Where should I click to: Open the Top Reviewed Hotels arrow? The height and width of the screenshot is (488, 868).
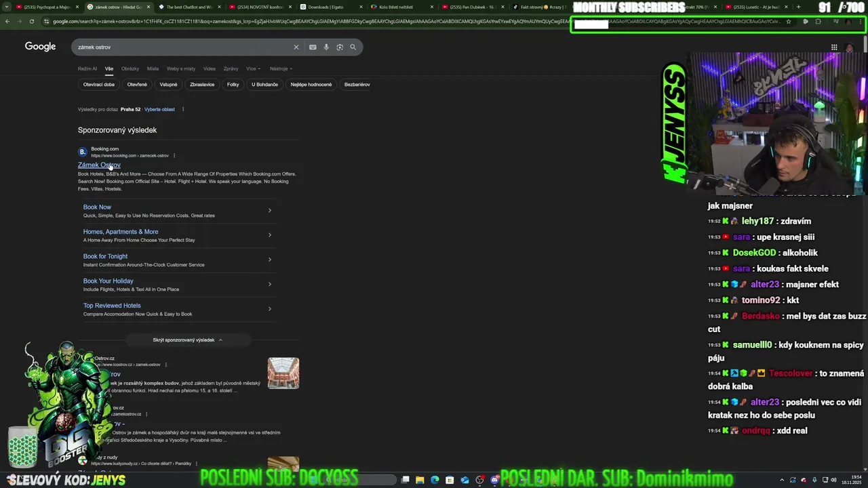pos(269,309)
